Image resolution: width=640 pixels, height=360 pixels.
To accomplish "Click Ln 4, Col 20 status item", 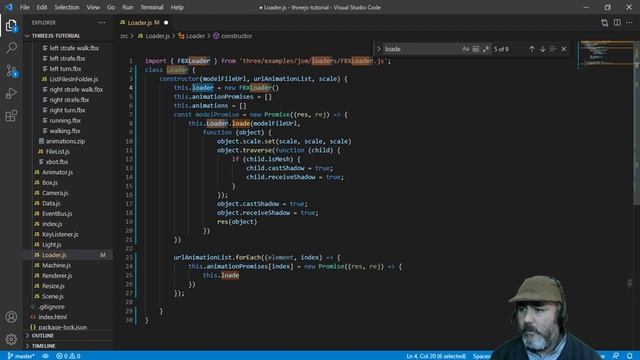I will pos(436,356).
